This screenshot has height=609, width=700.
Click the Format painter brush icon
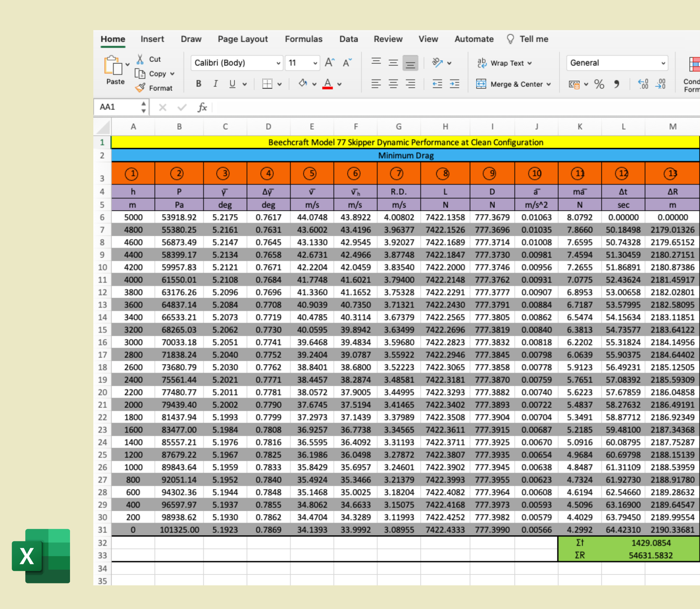140,88
